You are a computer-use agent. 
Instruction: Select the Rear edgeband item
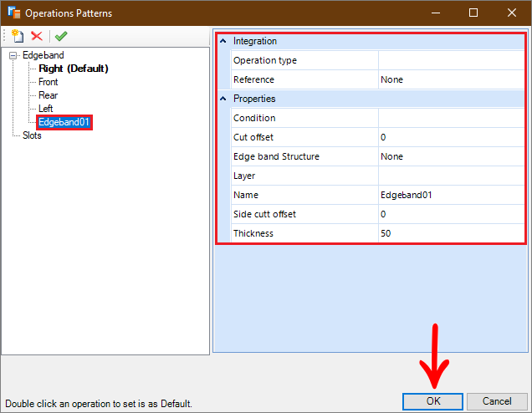(x=48, y=95)
